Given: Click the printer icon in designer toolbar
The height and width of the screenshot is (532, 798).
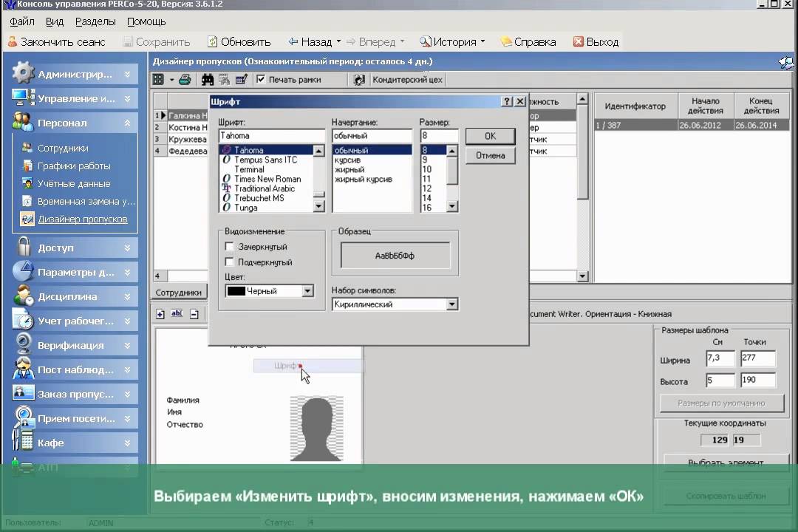Looking at the screenshot, I should click(x=185, y=79).
